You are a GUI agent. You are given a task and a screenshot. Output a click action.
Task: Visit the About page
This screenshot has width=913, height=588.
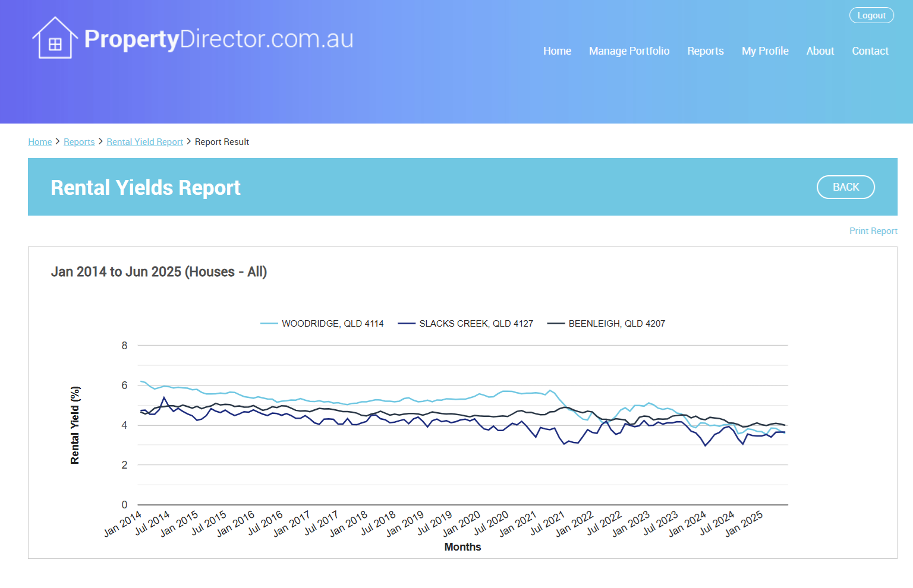[820, 51]
